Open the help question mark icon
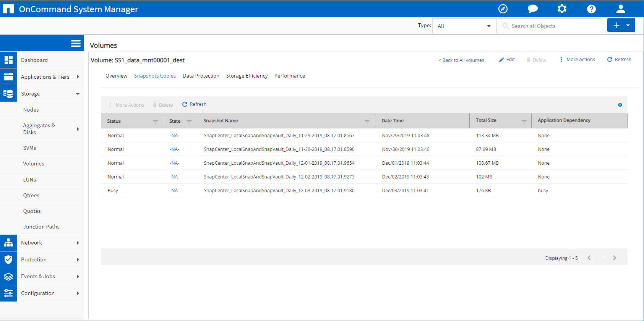 click(591, 9)
